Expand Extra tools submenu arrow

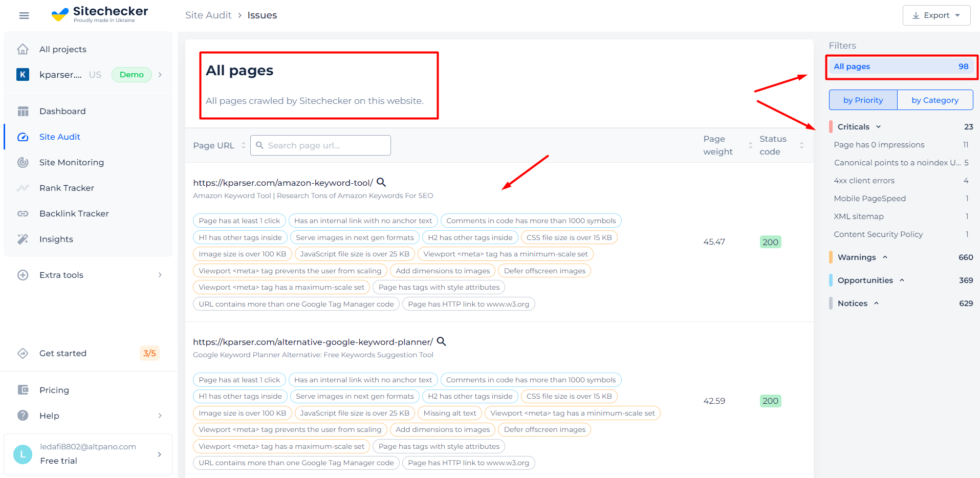(160, 275)
